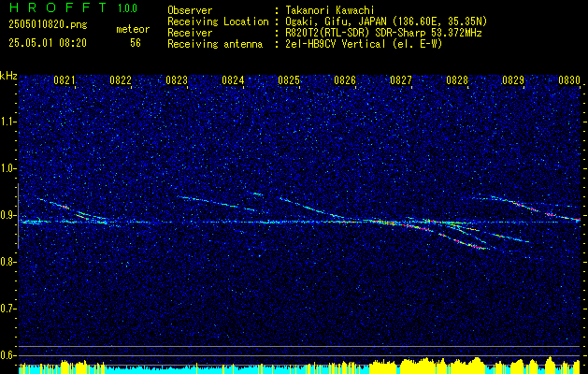The image size is (588, 374).
Task: Click the 0.8 kHz frequency label
Action: [8, 262]
